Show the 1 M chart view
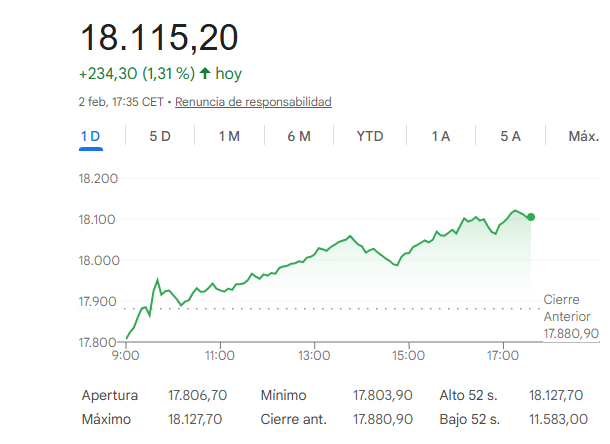This screenshot has height=444, width=610. (229, 136)
